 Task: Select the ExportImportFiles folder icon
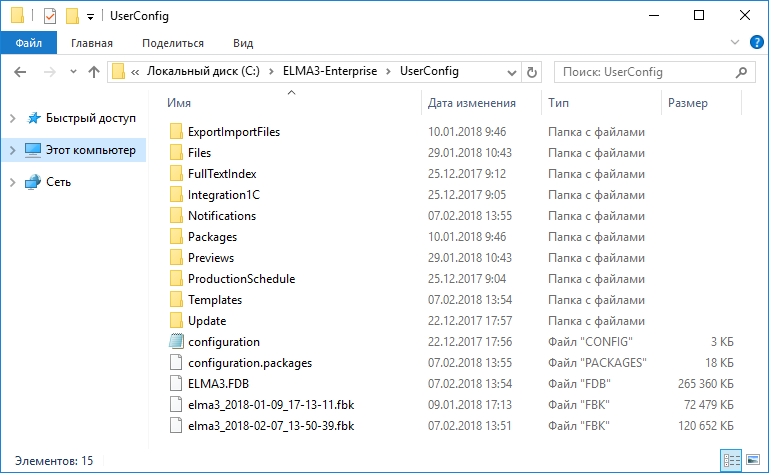[x=176, y=131]
